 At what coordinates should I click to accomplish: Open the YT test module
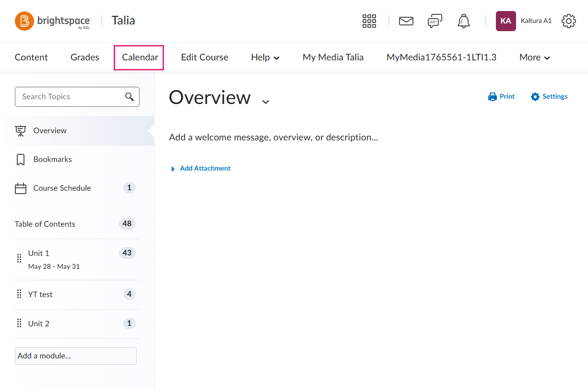pyautogui.click(x=40, y=295)
